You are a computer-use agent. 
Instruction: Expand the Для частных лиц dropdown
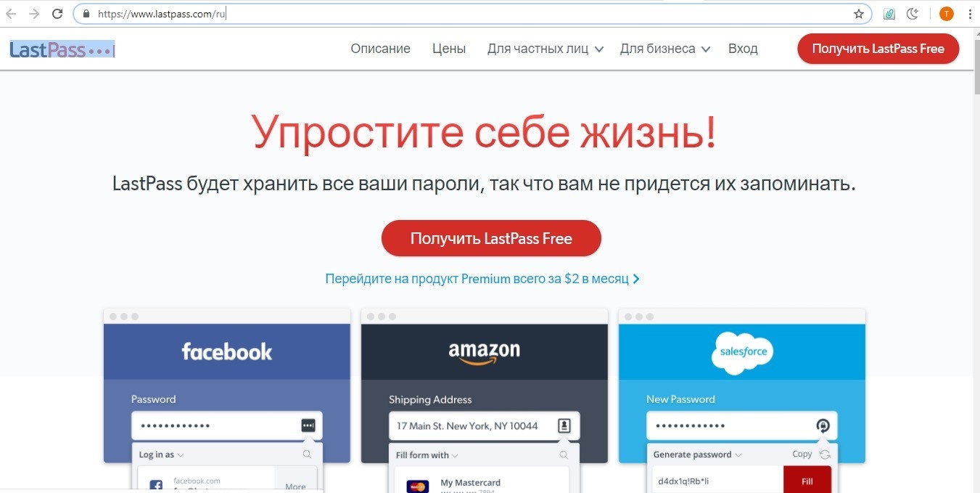[545, 49]
